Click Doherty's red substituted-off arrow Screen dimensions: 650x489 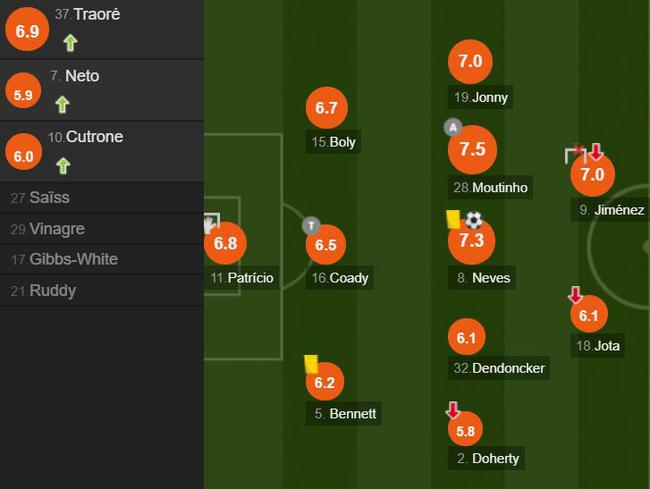(453, 409)
